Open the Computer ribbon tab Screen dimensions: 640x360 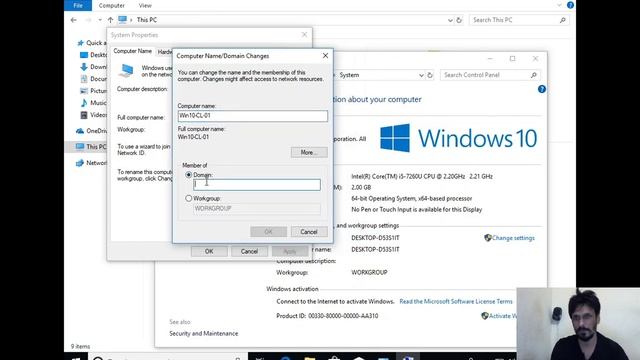tap(111, 5)
